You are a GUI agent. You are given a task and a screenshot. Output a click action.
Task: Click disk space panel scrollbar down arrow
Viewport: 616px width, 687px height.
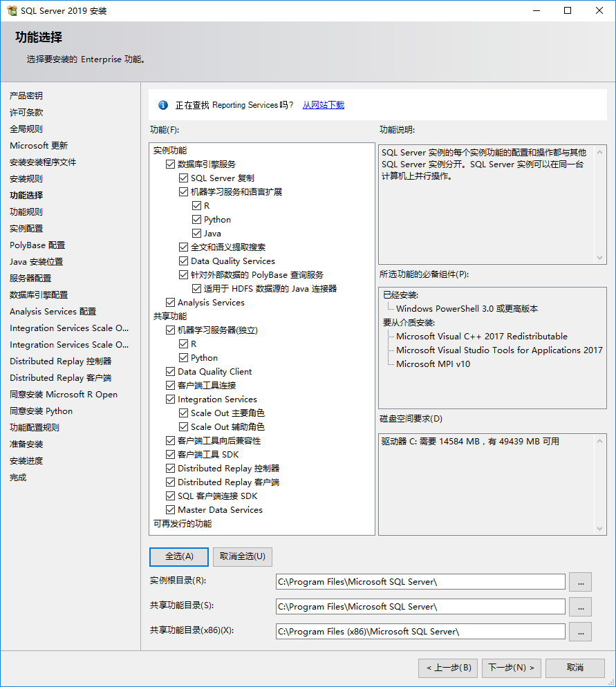click(600, 529)
